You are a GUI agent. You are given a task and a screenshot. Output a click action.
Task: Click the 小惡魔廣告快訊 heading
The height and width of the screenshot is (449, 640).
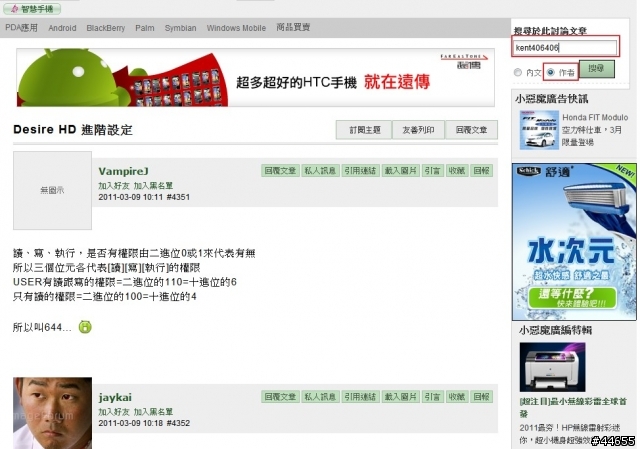click(x=551, y=99)
